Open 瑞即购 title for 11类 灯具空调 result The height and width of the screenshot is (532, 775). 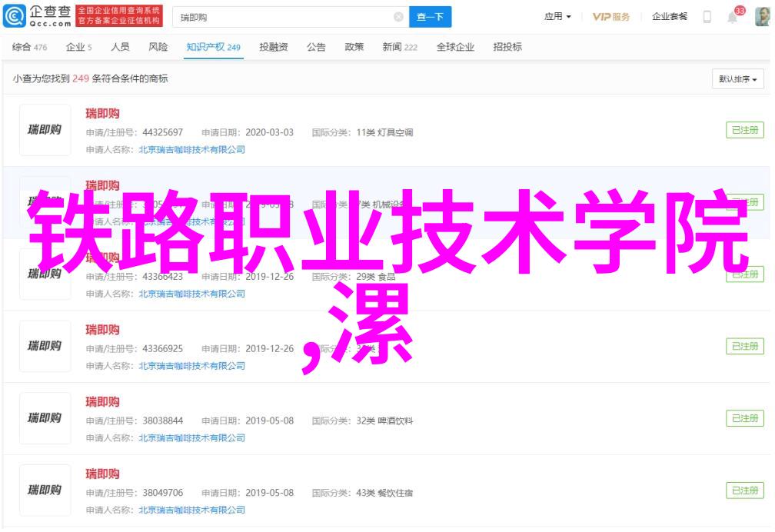tap(102, 114)
